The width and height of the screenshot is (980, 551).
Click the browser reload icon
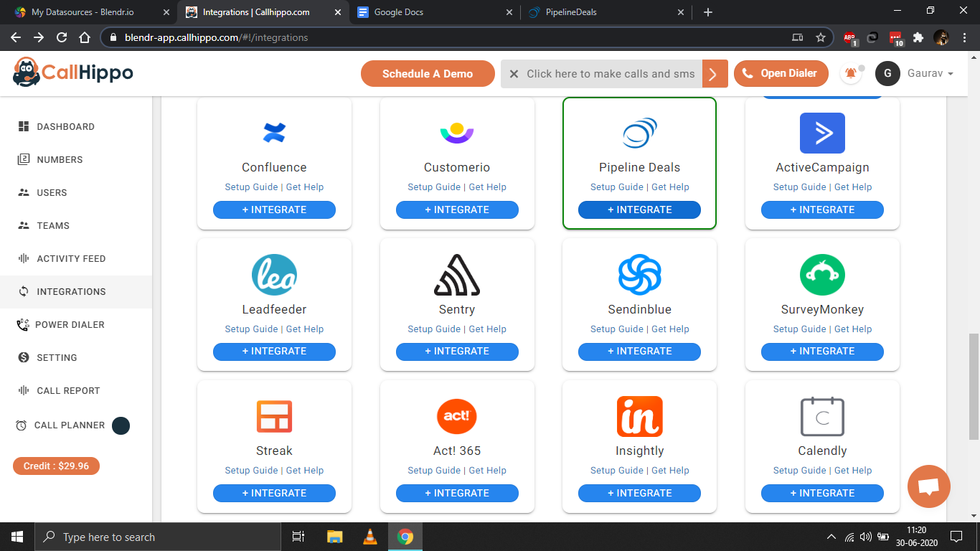click(x=62, y=37)
